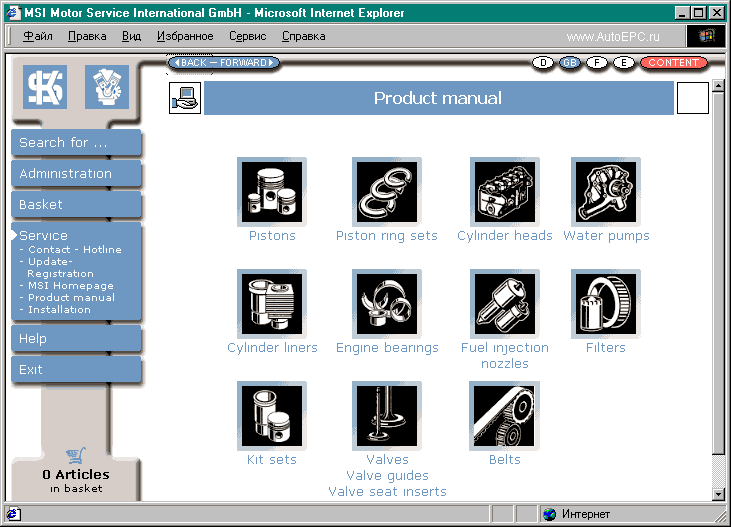Image resolution: width=731 pixels, height=527 pixels.
Task: Open the Kit sets icon
Action: coord(272,416)
